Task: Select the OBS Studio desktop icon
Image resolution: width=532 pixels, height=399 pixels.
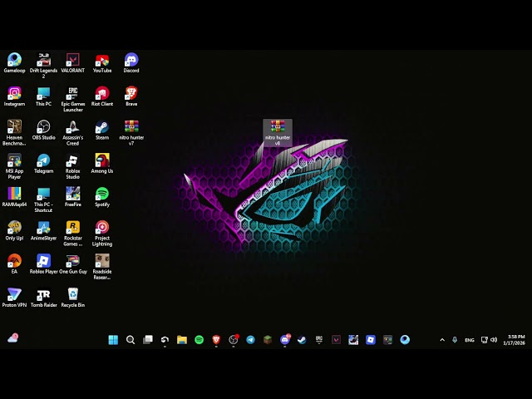Action: point(43,130)
